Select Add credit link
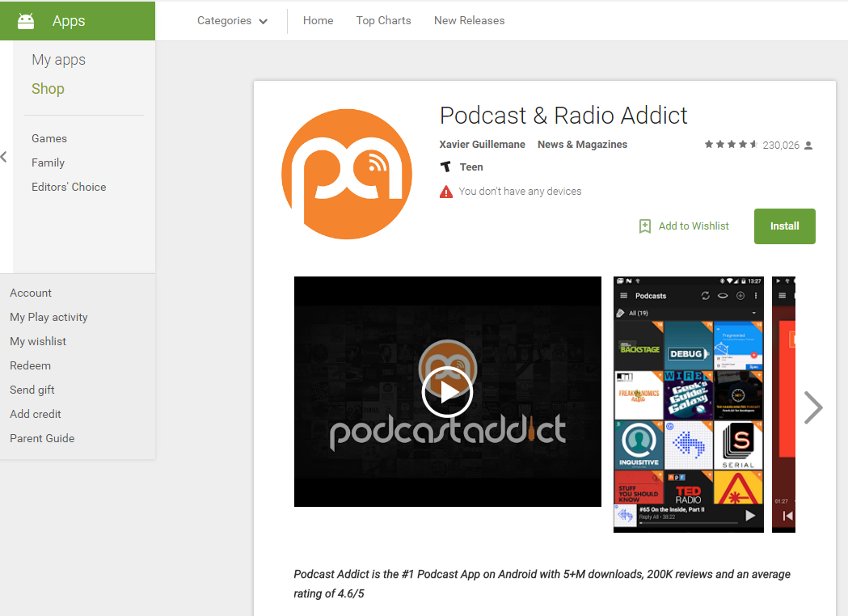The image size is (848, 616). (35, 414)
